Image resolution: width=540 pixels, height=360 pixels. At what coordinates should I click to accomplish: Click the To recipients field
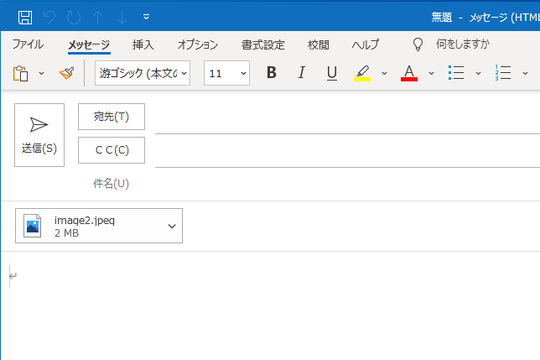click(x=347, y=119)
